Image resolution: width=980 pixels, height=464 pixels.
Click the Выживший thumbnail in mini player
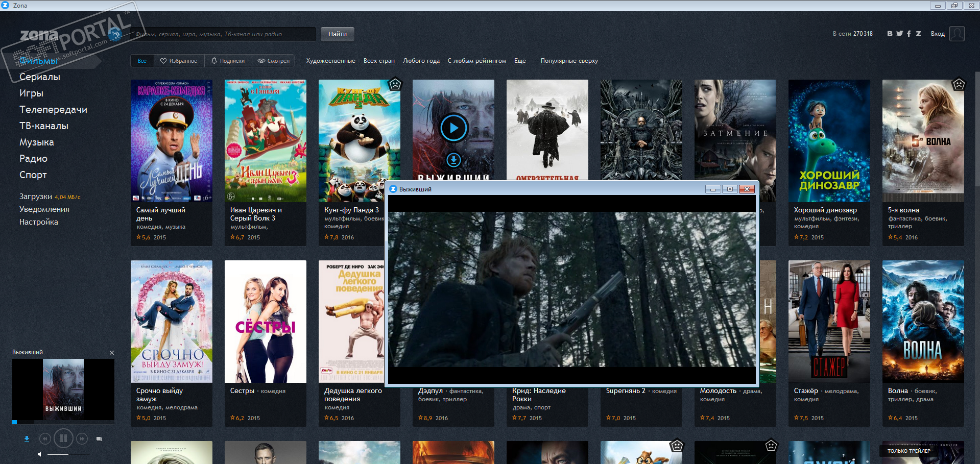coord(63,389)
